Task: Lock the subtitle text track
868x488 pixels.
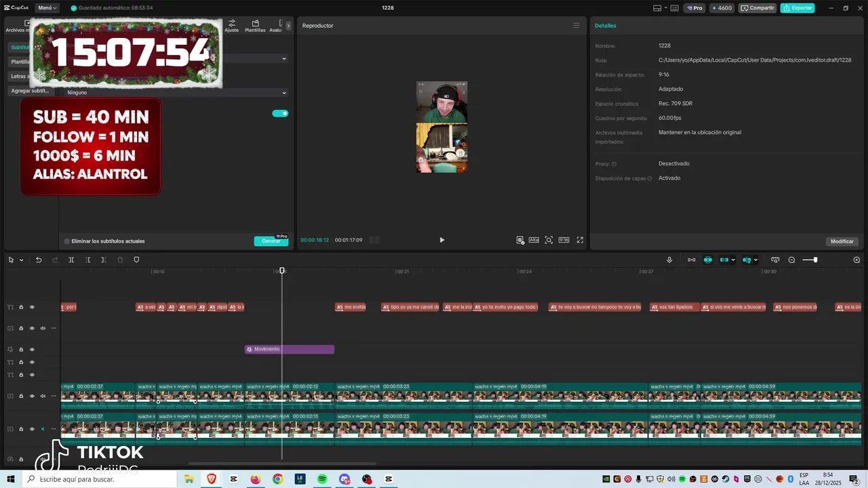Action: coord(21,307)
